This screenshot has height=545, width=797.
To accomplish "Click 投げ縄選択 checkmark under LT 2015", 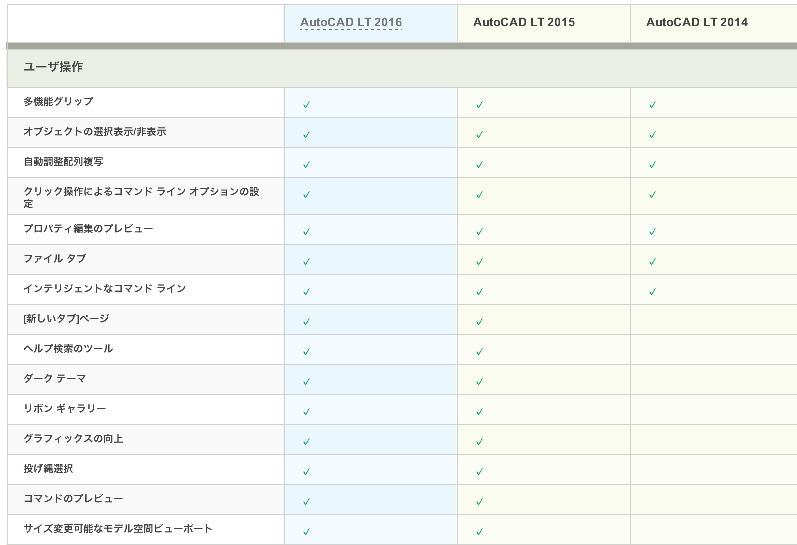I will 479,472.
